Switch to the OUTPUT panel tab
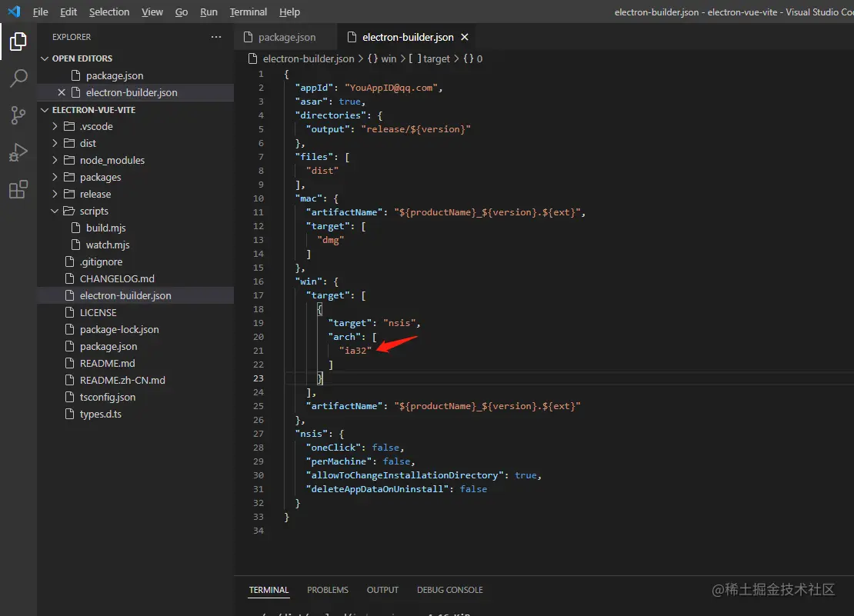The width and height of the screenshot is (854, 616). 382,590
